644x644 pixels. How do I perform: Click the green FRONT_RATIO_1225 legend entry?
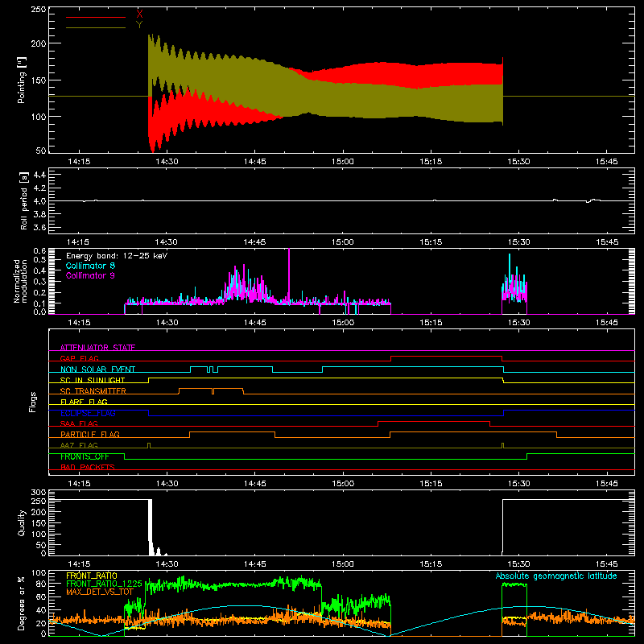[105, 584]
